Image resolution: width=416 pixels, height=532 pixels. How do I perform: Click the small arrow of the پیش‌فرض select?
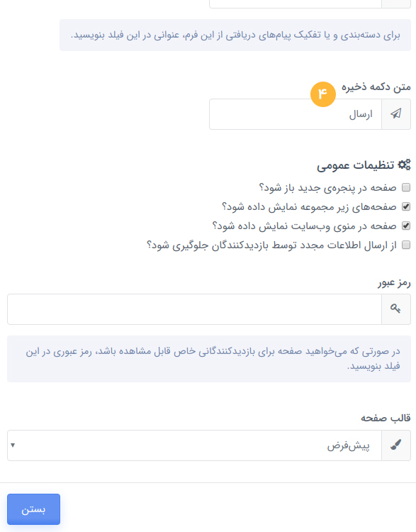click(x=13, y=445)
